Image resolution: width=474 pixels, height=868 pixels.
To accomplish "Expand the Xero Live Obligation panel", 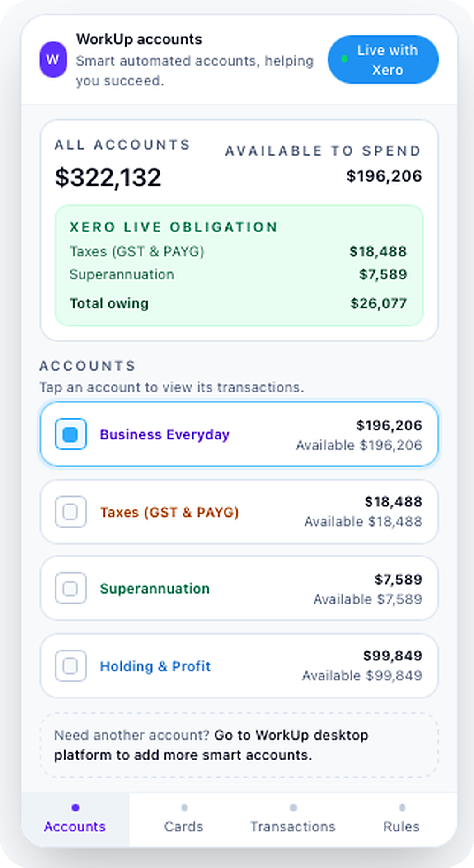I will pos(239,266).
